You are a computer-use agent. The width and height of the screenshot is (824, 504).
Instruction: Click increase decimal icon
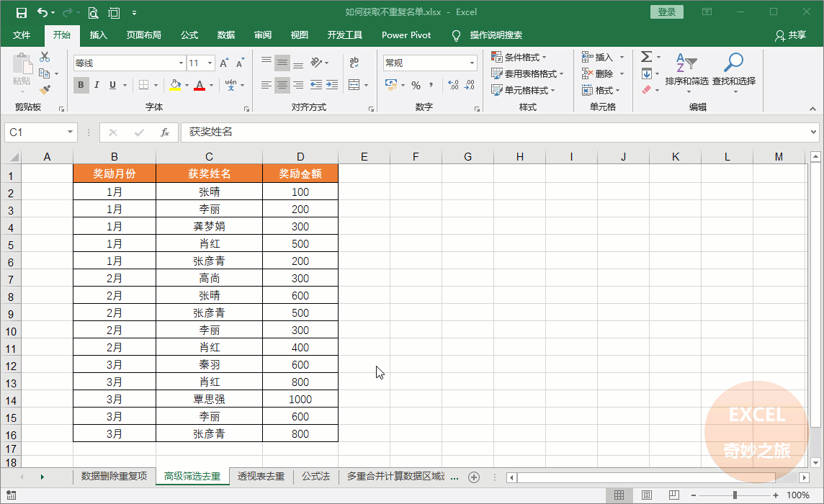pyautogui.click(x=453, y=85)
